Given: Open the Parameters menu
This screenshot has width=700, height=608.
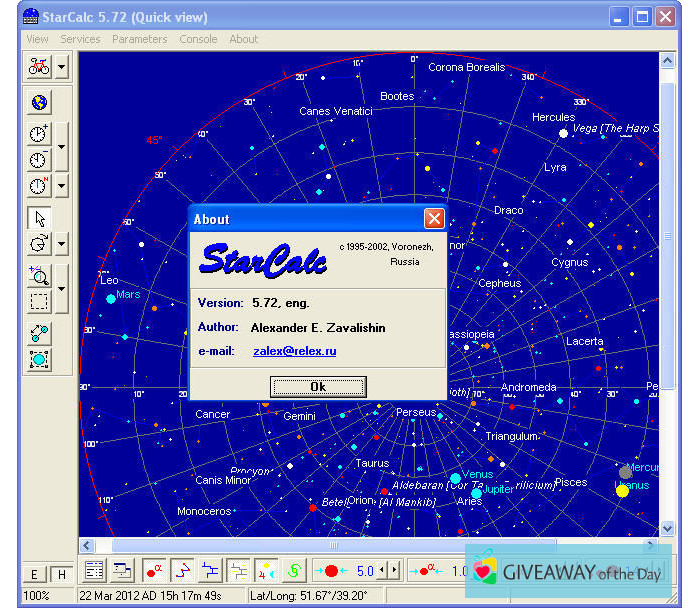Looking at the screenshot, I should coord(139,39).
